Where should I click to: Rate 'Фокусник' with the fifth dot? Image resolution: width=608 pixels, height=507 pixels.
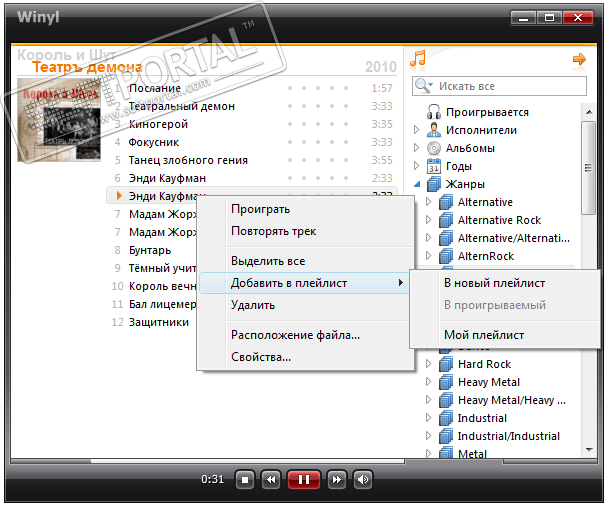click(346, 142)
